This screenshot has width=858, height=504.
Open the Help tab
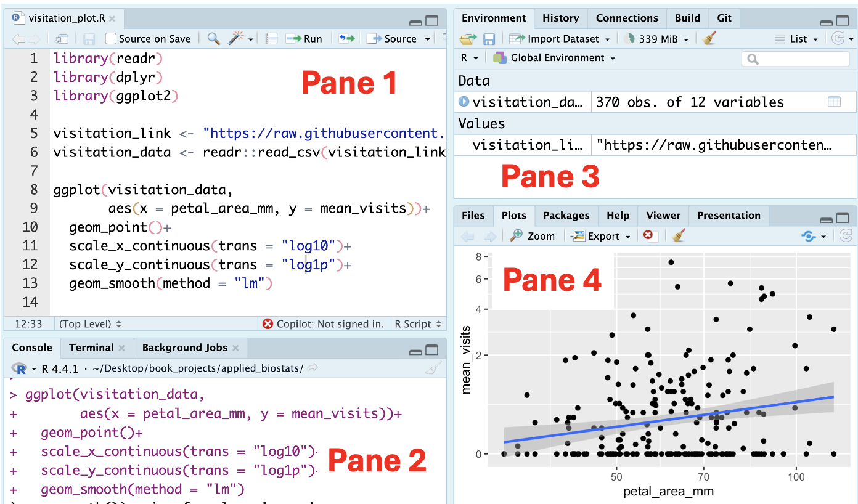(618, 215)
